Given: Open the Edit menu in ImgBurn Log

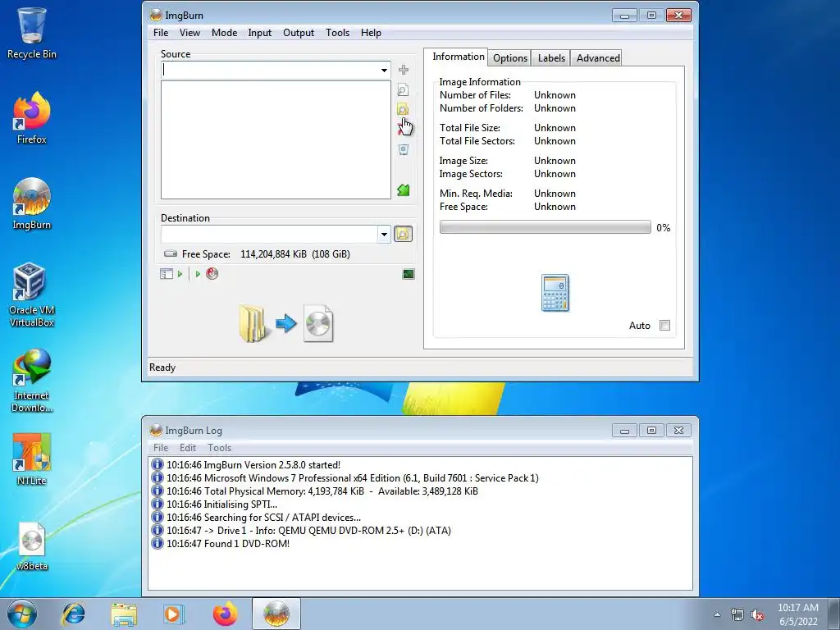Looking at the screenshot, I should click(x=188, y=448).
